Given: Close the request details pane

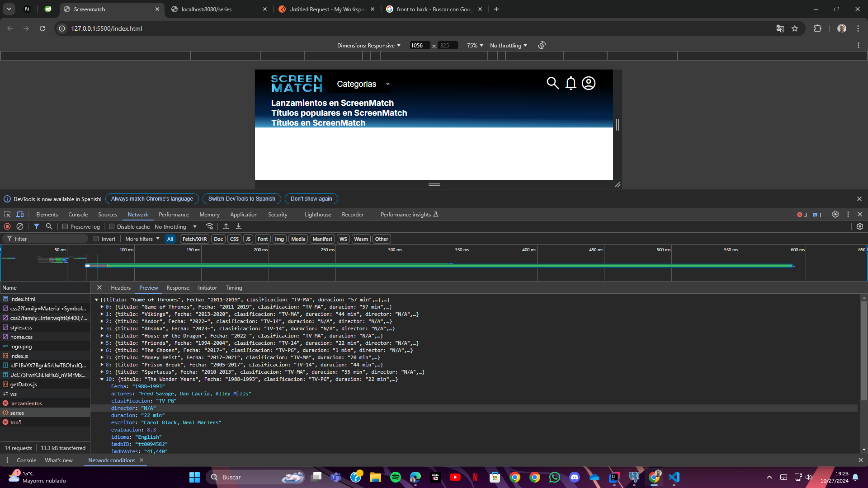Looking at the screenshot, I should [99, 288].
